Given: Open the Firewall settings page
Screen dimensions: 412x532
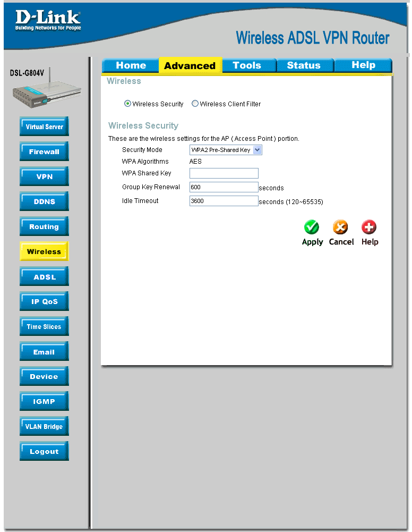Looking at the screenshot, I should [45, 151].
